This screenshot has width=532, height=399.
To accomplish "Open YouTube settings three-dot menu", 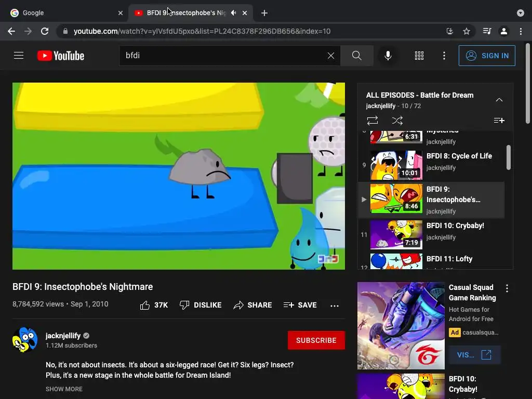I will 444,56.
